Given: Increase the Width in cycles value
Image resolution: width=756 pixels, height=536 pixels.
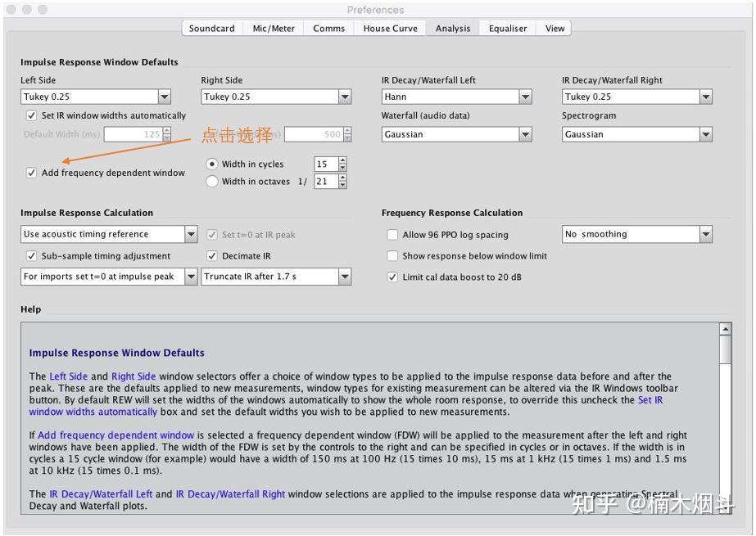Looking at the screenshot, I should (342, 160).
